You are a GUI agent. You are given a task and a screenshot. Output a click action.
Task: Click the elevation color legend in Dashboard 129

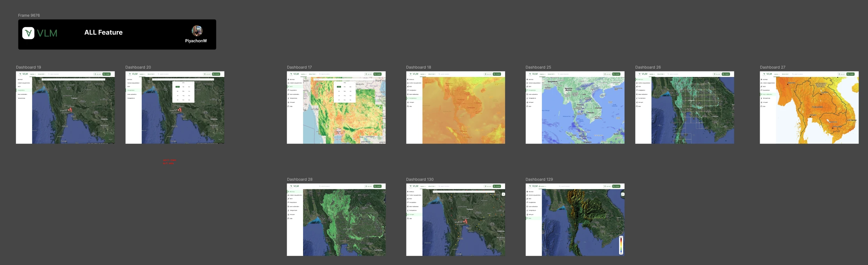(x=621, y=245)
